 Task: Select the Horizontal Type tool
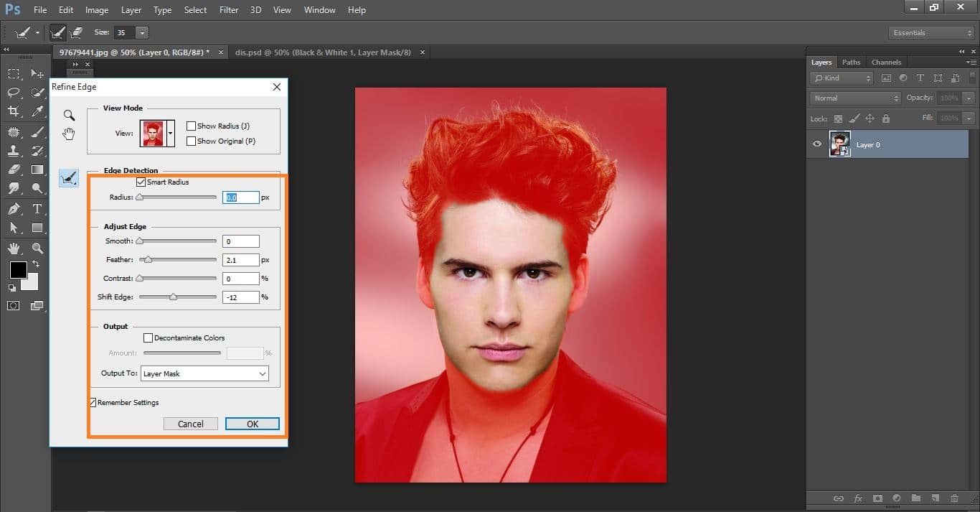[37, 209]
